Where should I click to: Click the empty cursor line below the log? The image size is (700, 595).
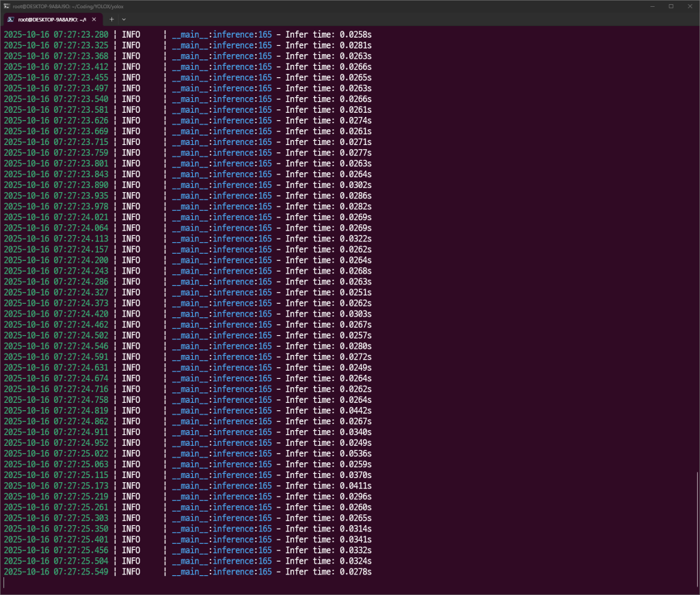[273, 583]
